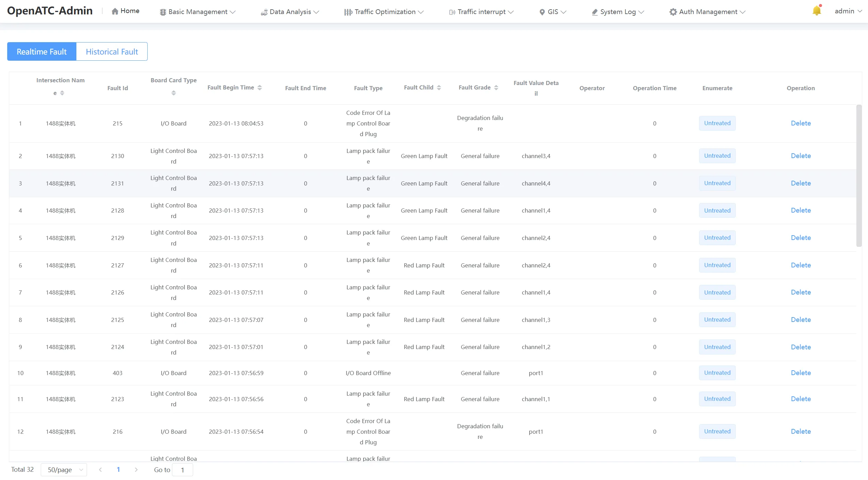Select page 1 in pagination
868x480 pixels.
pos(118,469)
